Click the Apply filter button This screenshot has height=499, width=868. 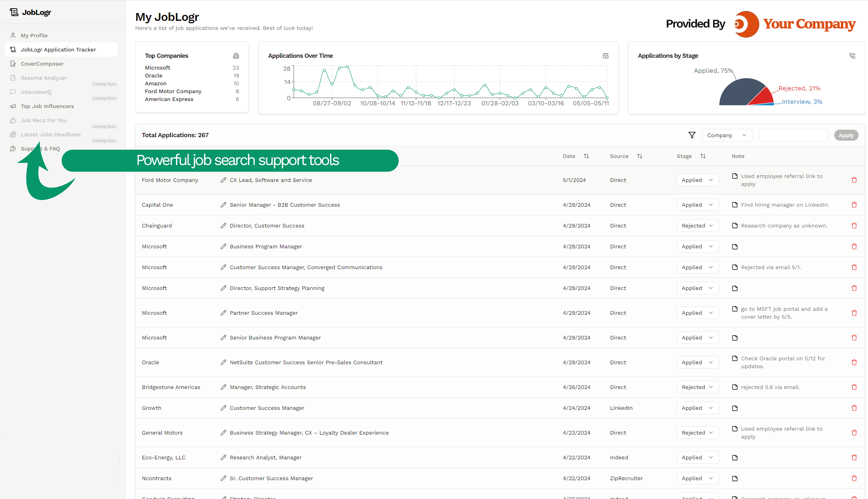[846, 135]
